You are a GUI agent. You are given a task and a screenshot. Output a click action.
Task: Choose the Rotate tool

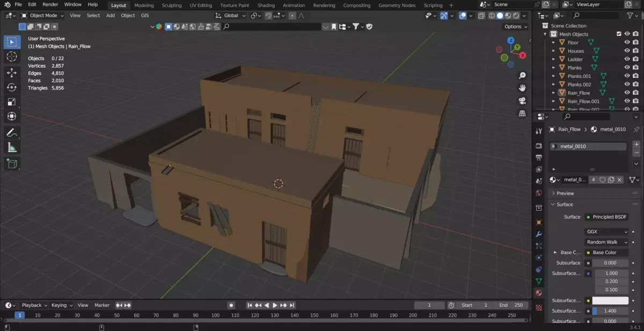12,87
